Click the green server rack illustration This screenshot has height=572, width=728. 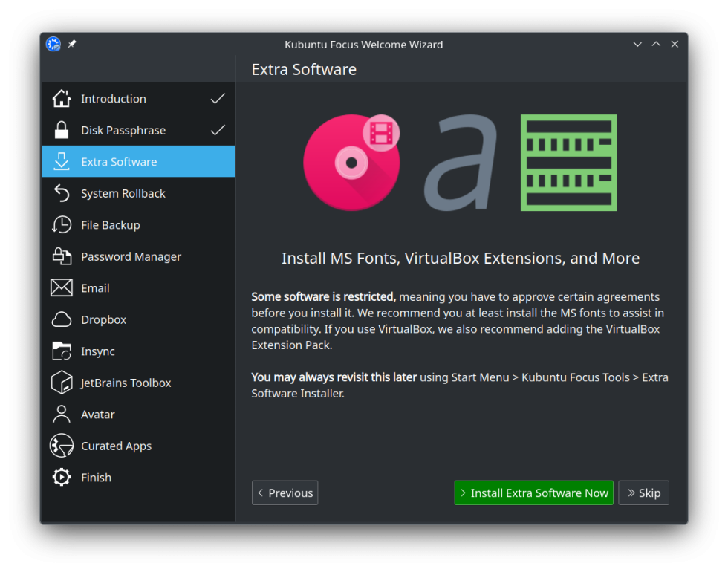568,162
